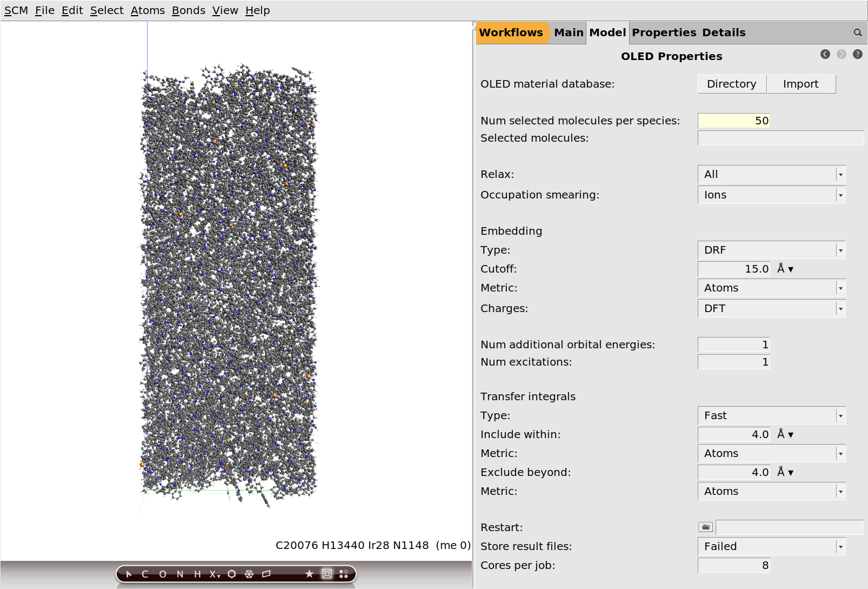Image resolution: width=868 pixels, height=589 pixels.
Task: Open the Relax dropdown set to All
Action: 771,174
